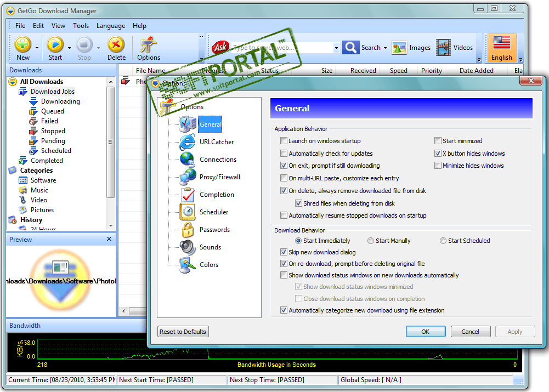Image resolution: width=549 pixels, height=392 pixels.
Task: Sort downloads by the Priority column
Action: (431, 71)
